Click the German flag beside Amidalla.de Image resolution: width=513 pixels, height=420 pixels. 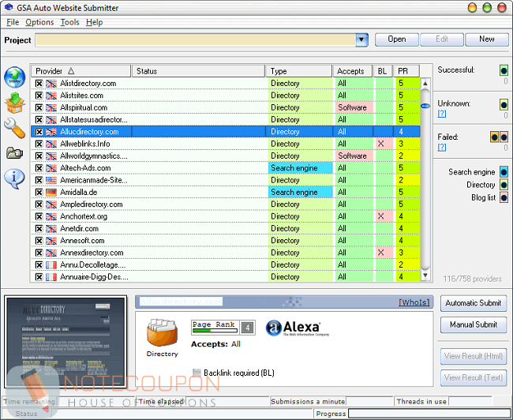pos(51,192)
